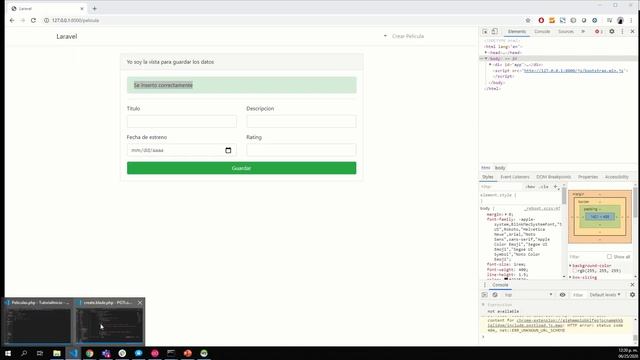This screenshot has width=640, height=360.
Task: Select the Properties tab in DevTools
Action: (588, 177)
